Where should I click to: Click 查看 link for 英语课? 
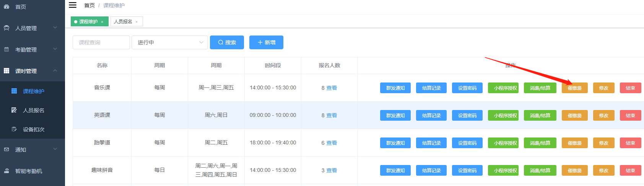332,115
